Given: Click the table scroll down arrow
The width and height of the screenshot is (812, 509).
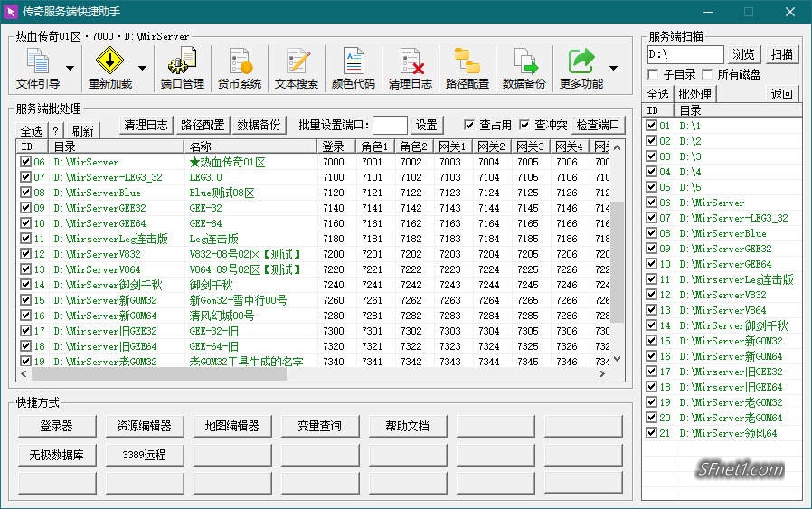Looking at the screenshot, I should 617,359.
